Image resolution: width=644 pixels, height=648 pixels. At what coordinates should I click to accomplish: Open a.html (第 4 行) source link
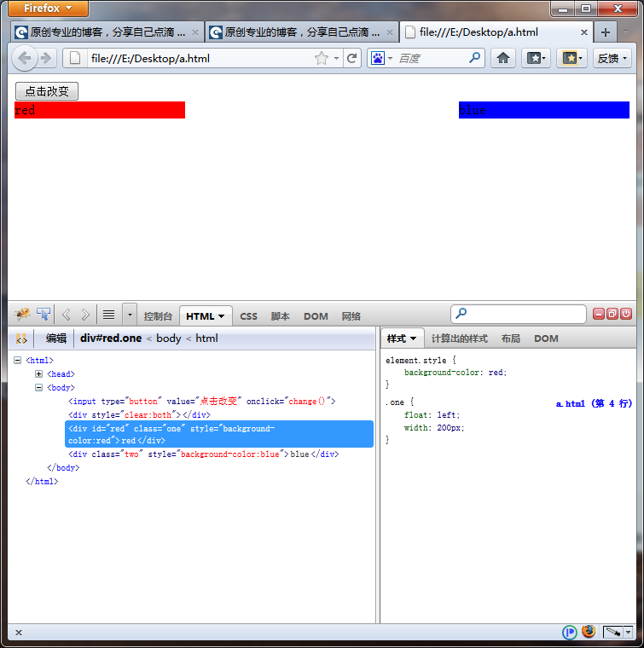tap(594, 403)
